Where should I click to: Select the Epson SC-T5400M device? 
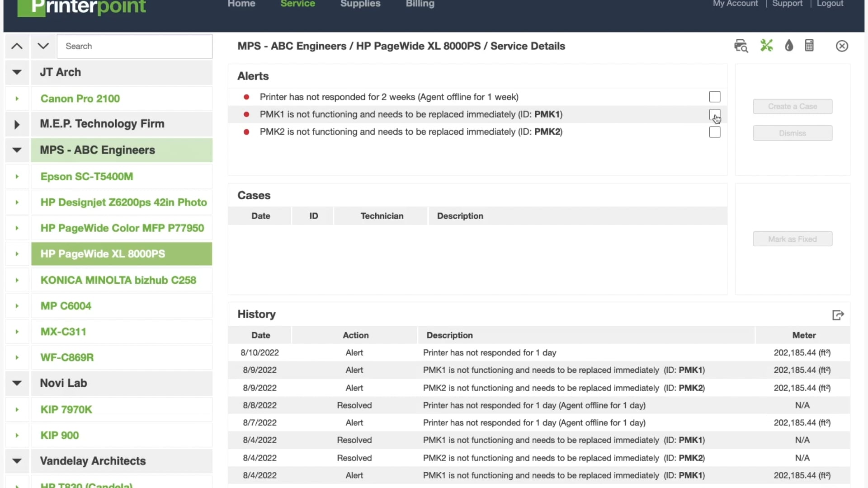[x=87, y=176]
